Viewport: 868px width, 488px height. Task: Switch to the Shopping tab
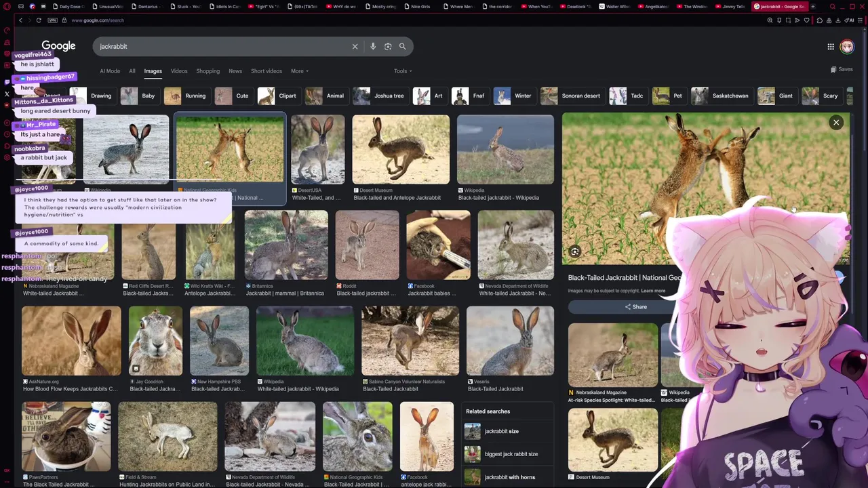click(x=208, y=71)
